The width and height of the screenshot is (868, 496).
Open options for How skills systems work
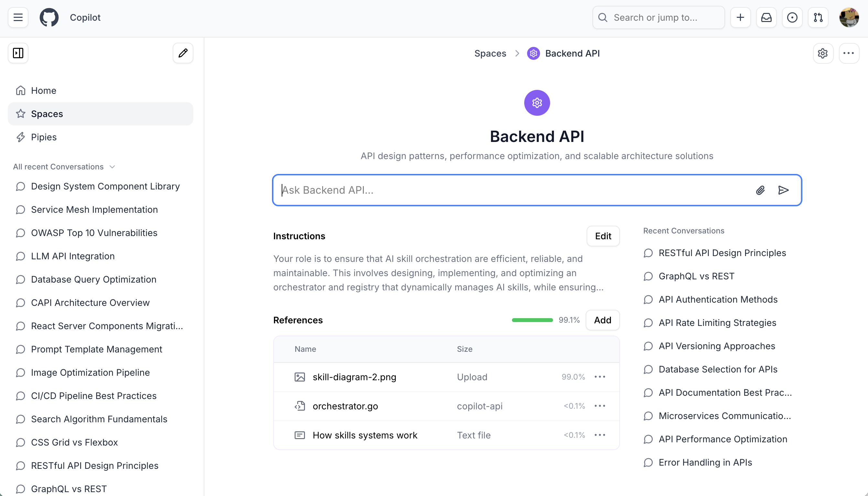point(600,435)
